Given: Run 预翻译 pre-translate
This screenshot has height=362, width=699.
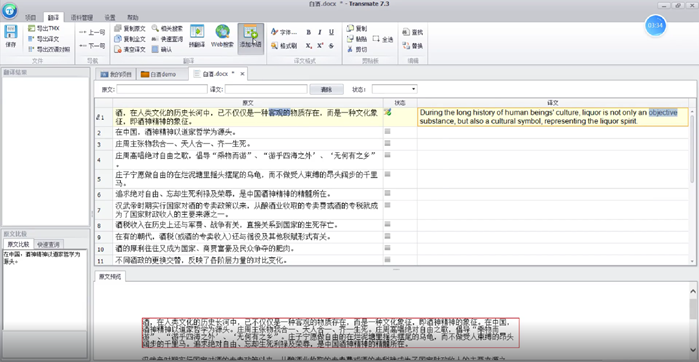Looking at the screenshot, I should tap(197, 37).
